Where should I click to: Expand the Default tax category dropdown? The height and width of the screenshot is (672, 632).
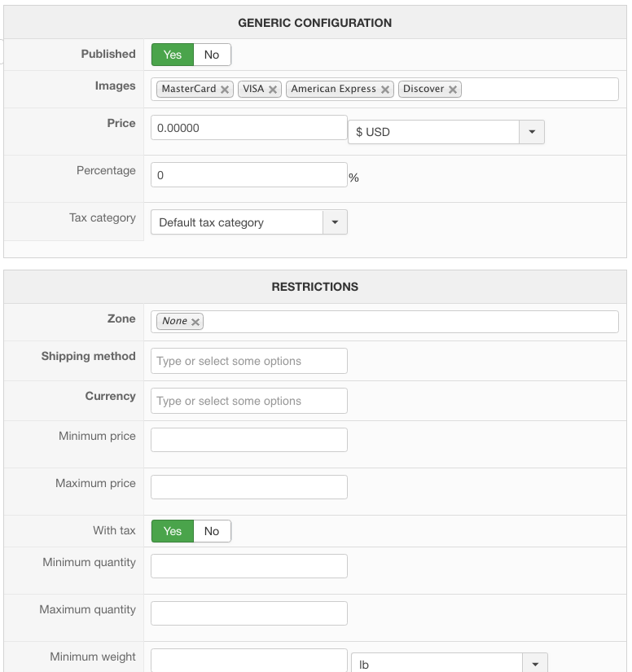point(335,222)
